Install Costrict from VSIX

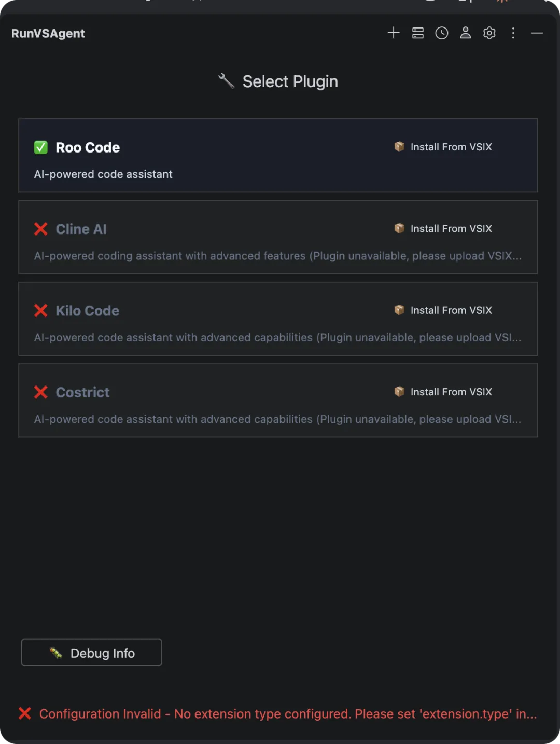[443, 392]
